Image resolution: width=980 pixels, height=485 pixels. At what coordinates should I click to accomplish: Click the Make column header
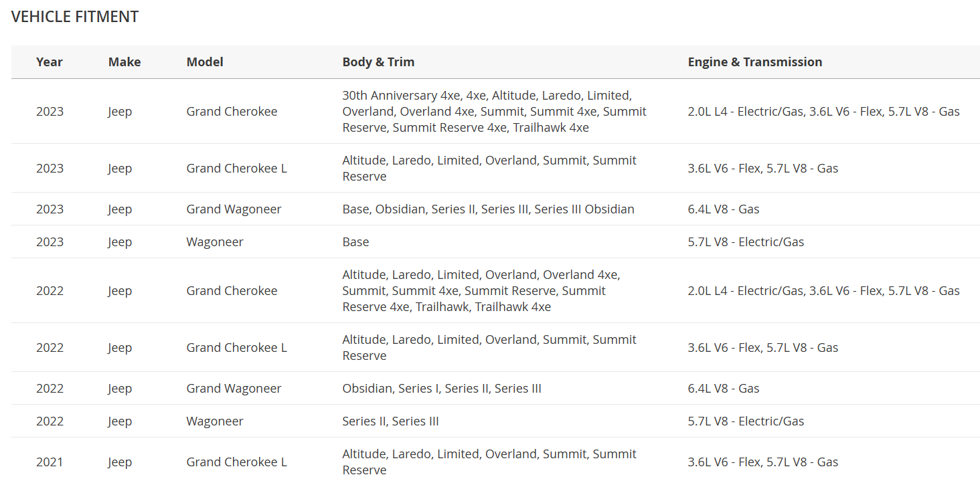point(125,62)
